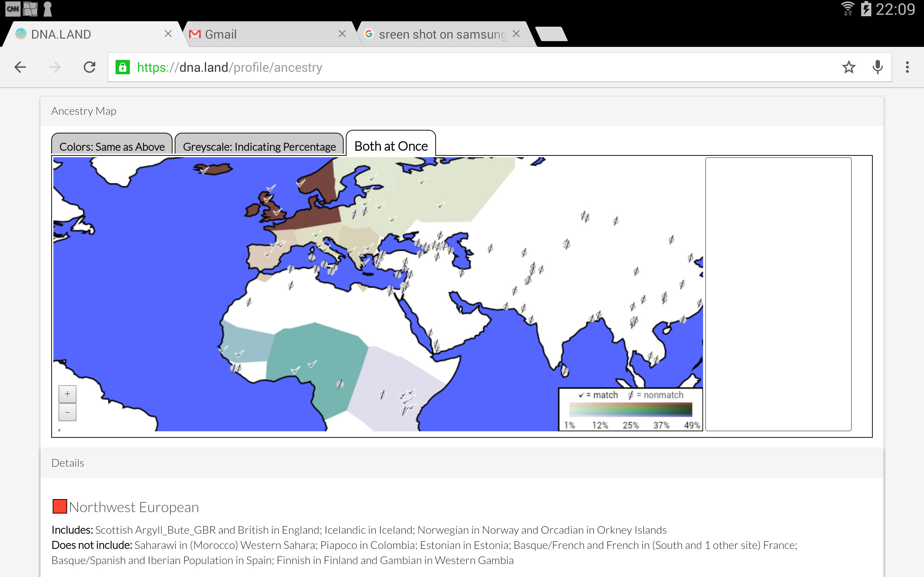
Task: Reload the current page
Action: pyautogui.click(x=90, y=67)
